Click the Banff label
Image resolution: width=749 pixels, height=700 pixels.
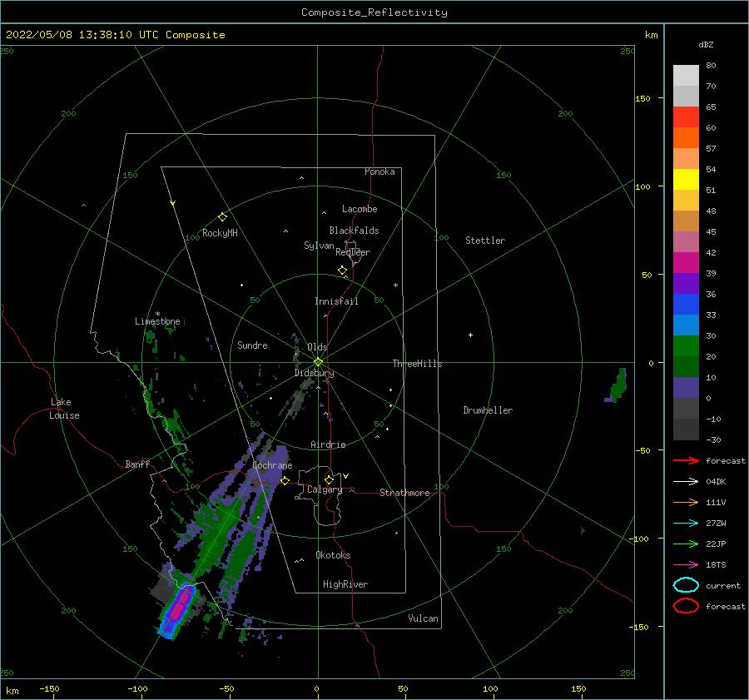coord(137,464)
